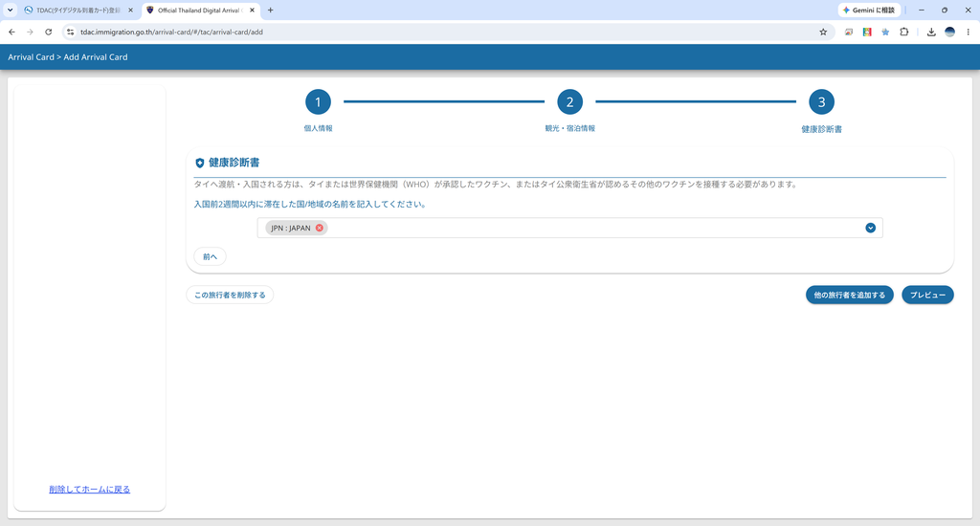The height and width of the screenshot is (526, 980).
Task: Click Add Arrival Card breadcrumb text
Action: [x=96, y=56]
